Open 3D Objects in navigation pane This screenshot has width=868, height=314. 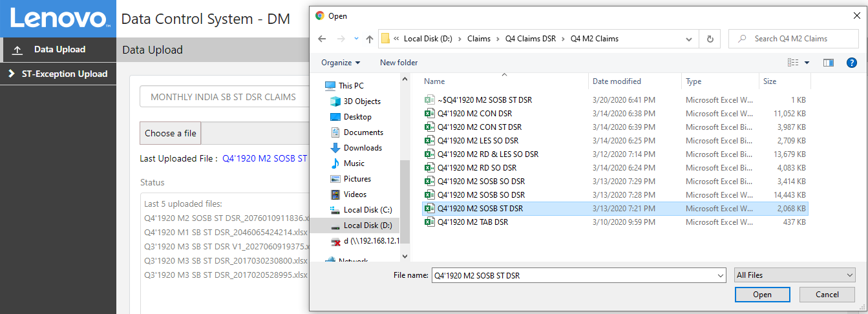[x=361, y=101]
